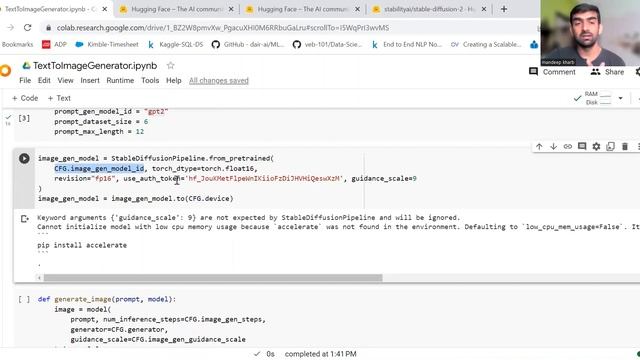Switch to second Hugging Face tab
Screen dimensions: 640x360
[x=302, y=9]
